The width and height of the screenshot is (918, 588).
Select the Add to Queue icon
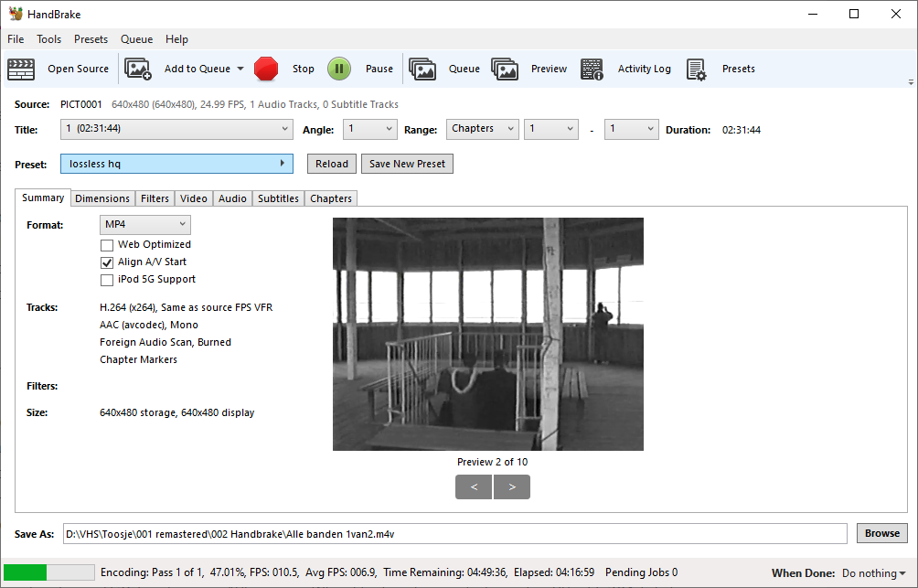139,69
